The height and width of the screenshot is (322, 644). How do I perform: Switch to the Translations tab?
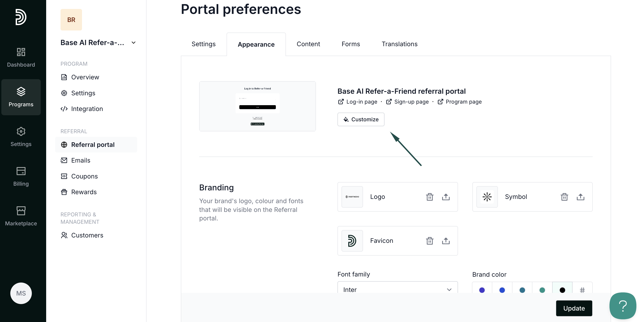point(399,44)
